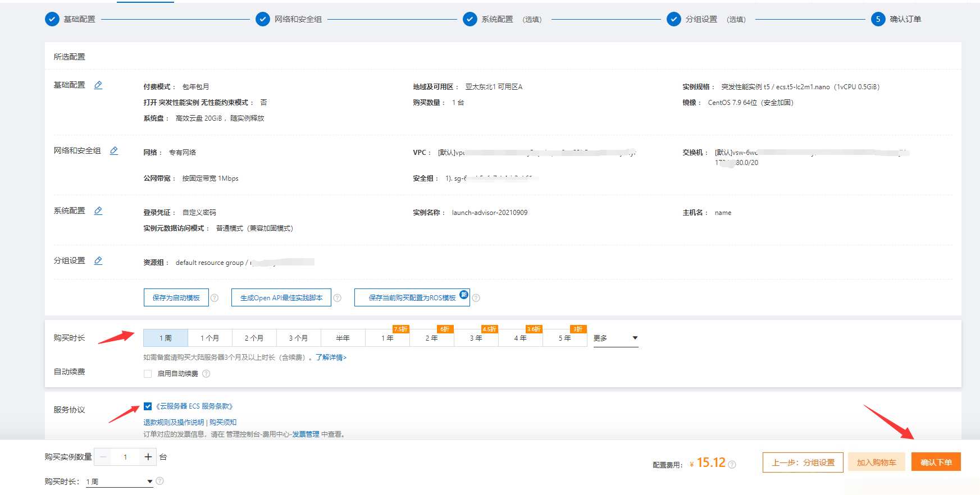Click edit pencil icon beside 基础配置

pyautogui.click(x=98, y=85)
